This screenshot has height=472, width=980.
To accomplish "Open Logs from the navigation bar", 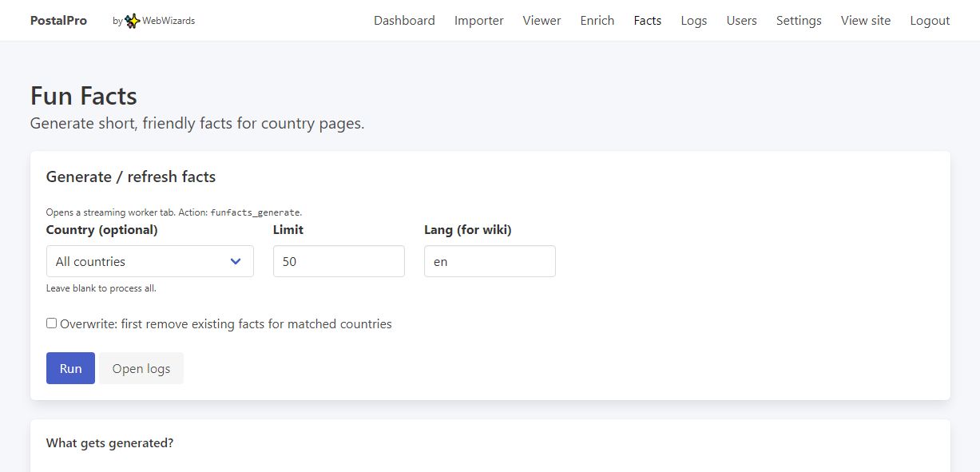I will pos(693,21).
